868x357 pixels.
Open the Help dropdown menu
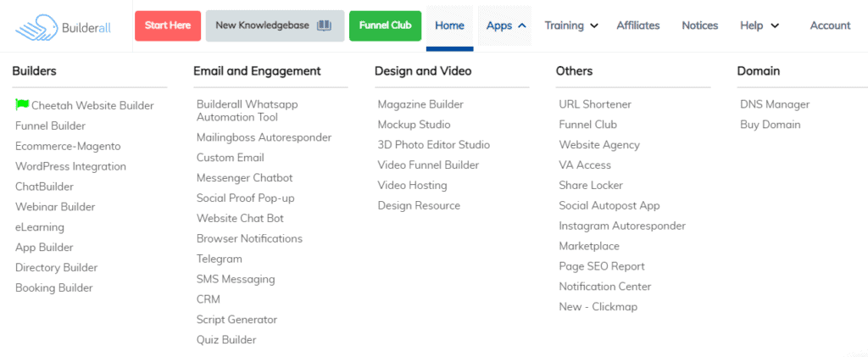coord(775,25)
